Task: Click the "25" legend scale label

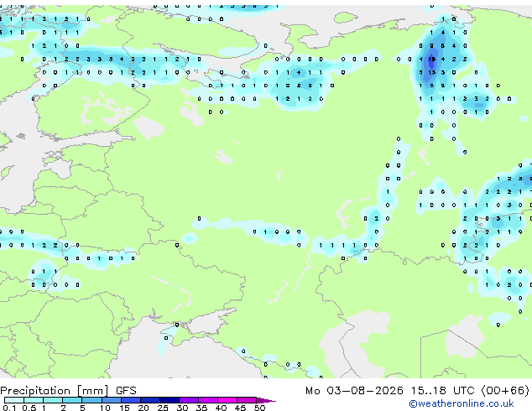Action: [163, 408]
